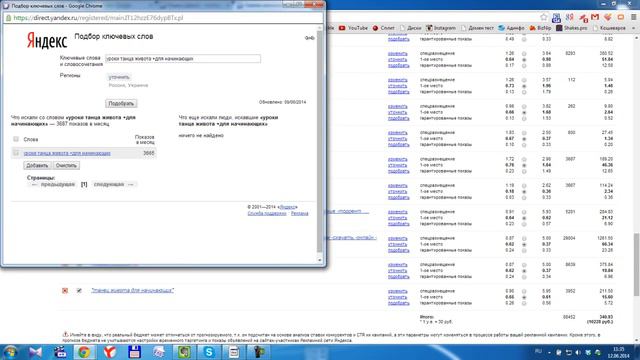Open Skype from the taskbar
The width and height of the screenshot is (640, 360).
tap(209, 352)
